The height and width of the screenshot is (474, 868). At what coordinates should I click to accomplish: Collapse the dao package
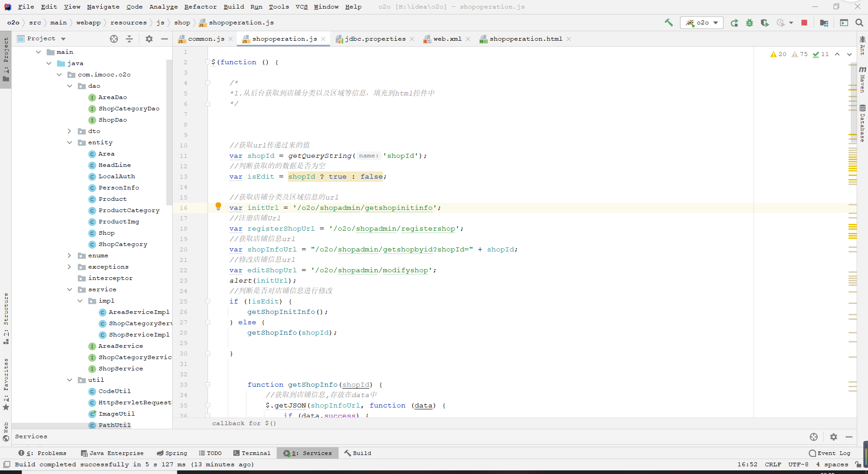(70, 86)
